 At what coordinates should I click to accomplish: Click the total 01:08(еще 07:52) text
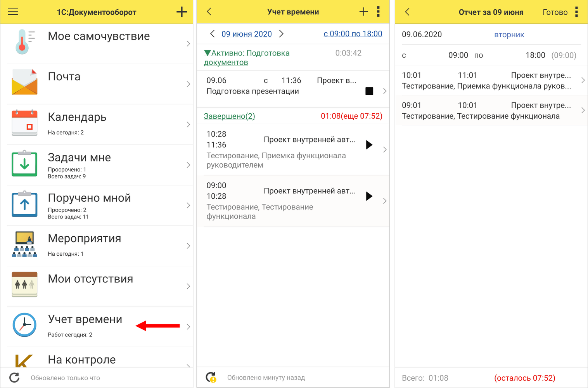pyautogui.click(x=351, y=116)
